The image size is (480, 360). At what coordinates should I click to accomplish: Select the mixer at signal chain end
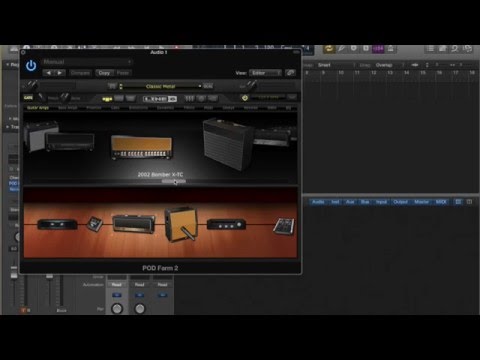(x=284, y=226)
